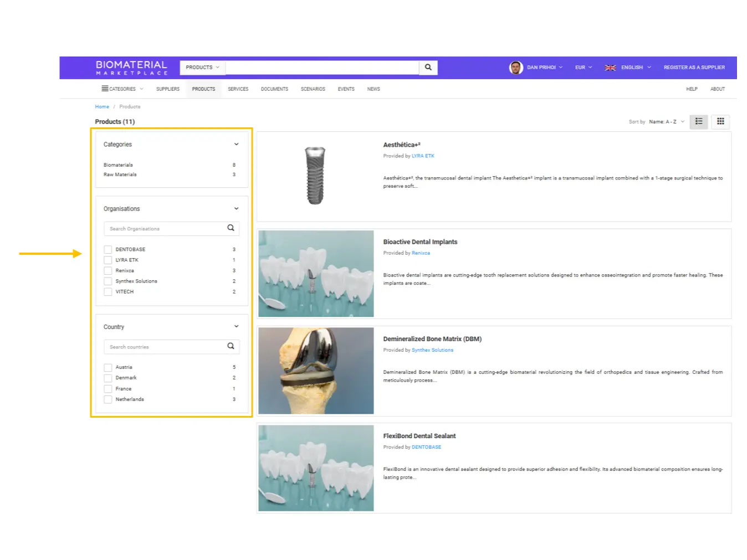
Task: Collapse the Country filter panel chevron
Action: click(x=236, y=327)
